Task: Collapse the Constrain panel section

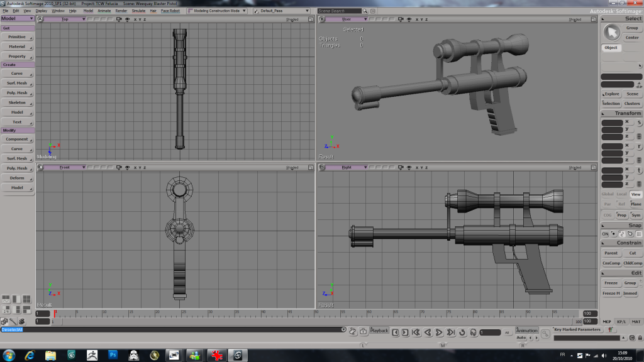Action: 603,243
